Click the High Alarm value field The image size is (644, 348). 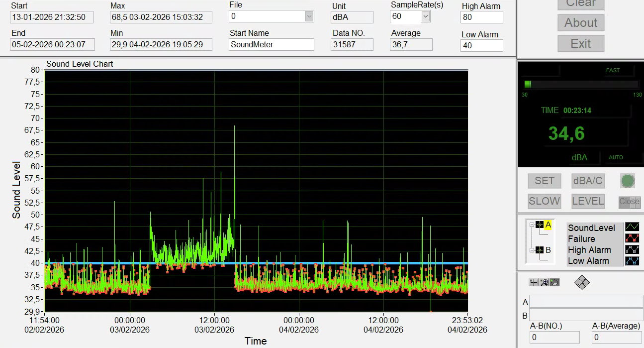click(x=481, y=17)
